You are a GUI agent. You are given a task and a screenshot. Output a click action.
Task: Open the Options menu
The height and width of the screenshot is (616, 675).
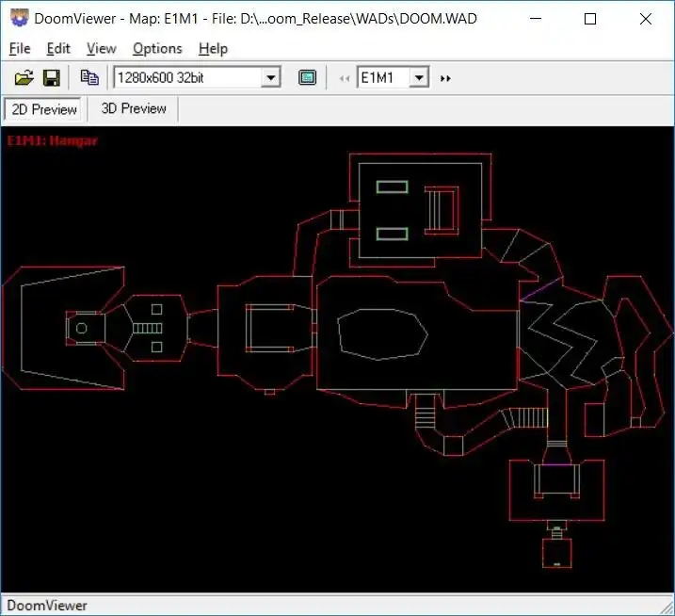click(x=157, y=49)
